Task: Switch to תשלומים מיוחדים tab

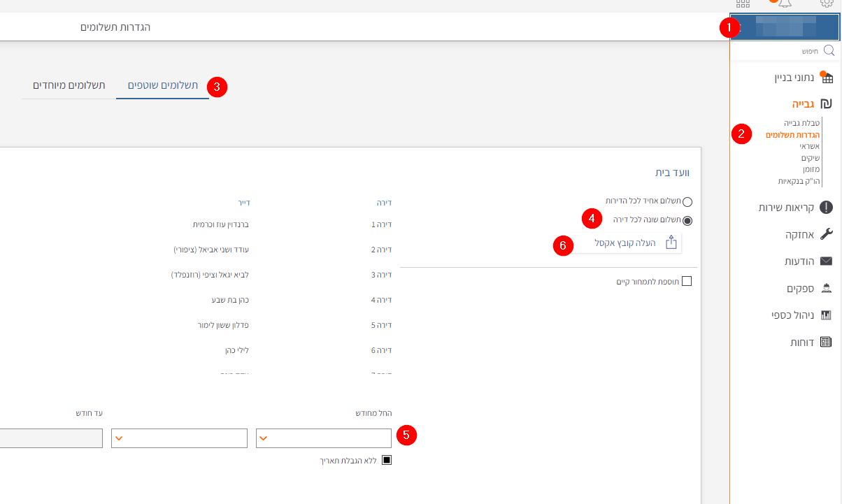Action: 69,85
